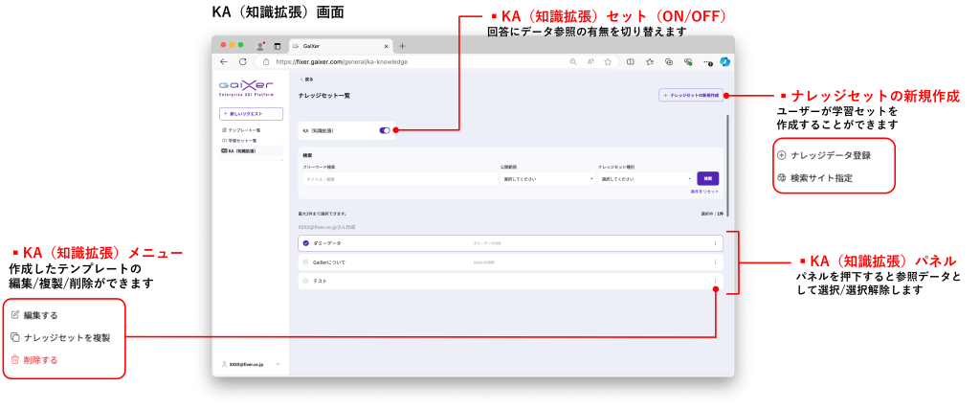Image resolution: width=980 pixels, height=409 pixels.
Task: Click the フリーワード検索 text field
Action: tap(396, 178)
